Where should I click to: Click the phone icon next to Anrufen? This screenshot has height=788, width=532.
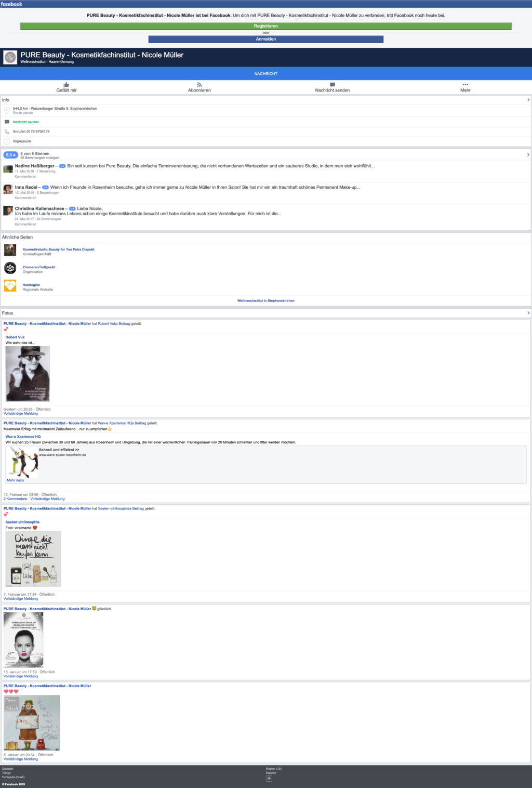(x=7, y=132)
